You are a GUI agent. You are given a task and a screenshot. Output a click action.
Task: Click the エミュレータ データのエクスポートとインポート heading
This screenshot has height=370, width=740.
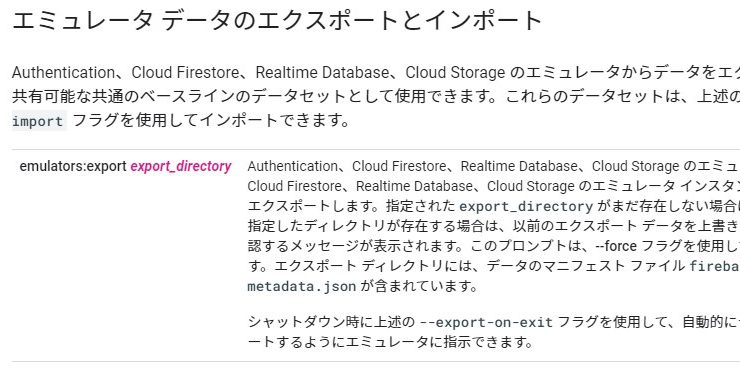click(277, 21)
